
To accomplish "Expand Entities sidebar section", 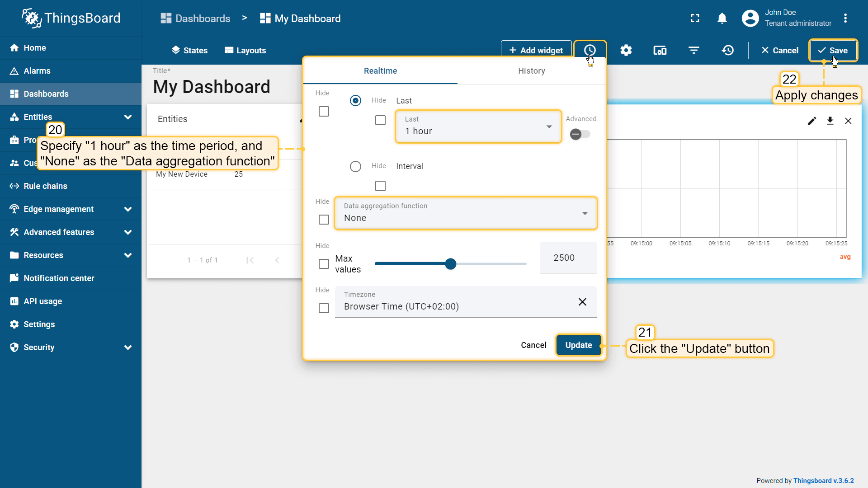I will 128,117.
